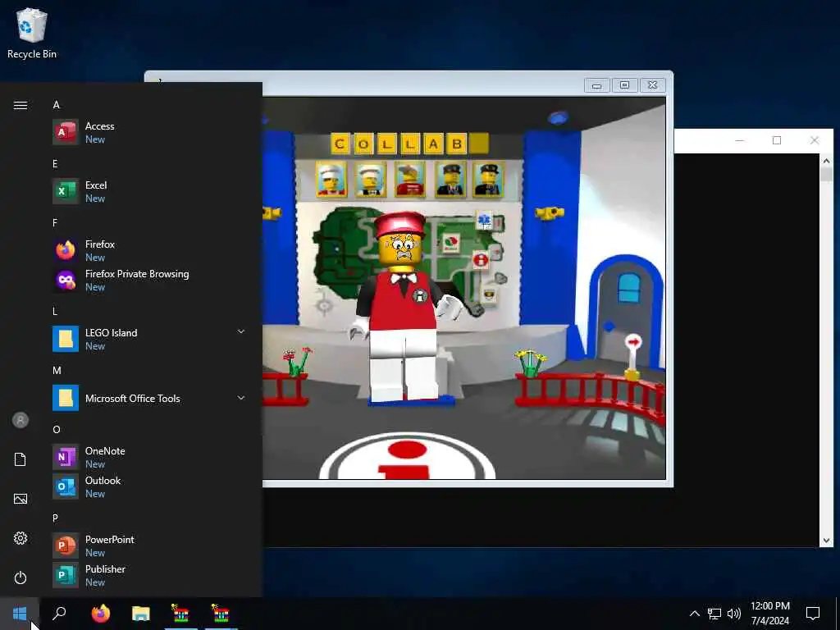Open Access from the Start menu
This screenshot has width=840, height=630.
tap(149, 132)
